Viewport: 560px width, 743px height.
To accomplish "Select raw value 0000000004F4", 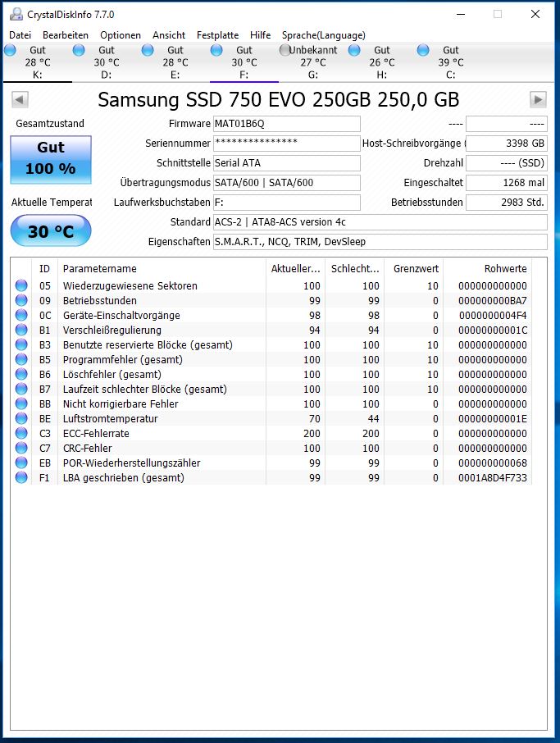I will point(493,315).
